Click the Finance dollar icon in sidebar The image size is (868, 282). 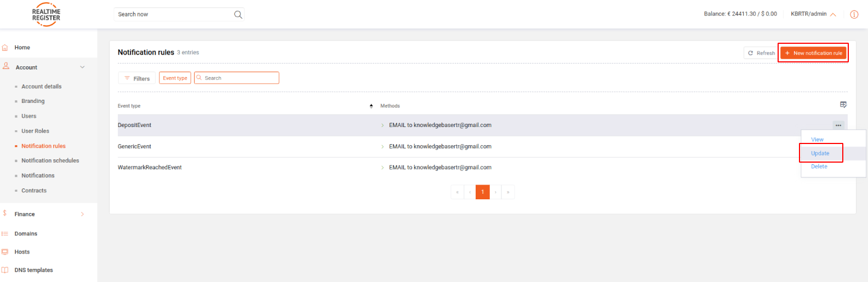pyautogui.click(x=5, y=213)
